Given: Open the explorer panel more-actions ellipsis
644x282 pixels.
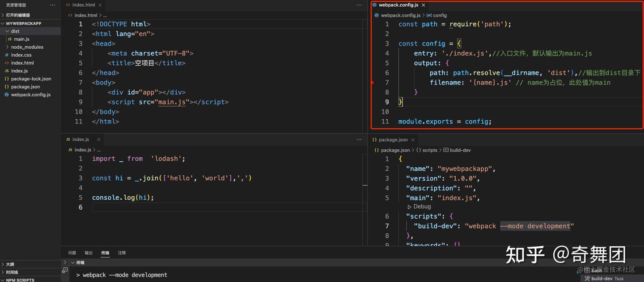Looking at the screenshot, I should [53, 5].
